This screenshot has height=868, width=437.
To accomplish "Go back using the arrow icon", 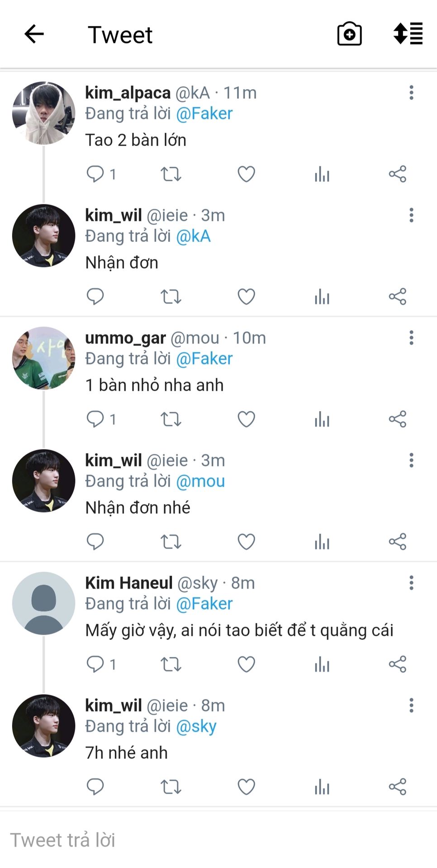I will click(34, 34).
